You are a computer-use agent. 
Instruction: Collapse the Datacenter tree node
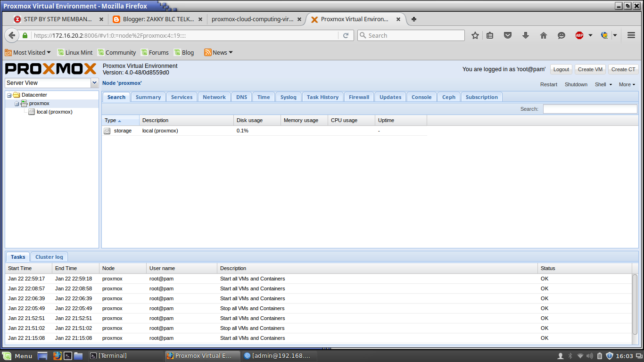click(x=9, y=95)
